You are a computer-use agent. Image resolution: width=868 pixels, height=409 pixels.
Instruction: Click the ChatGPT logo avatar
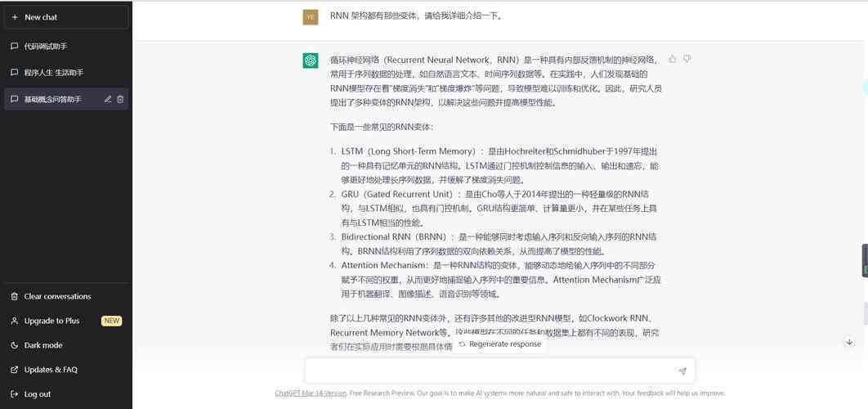point(311,61)
